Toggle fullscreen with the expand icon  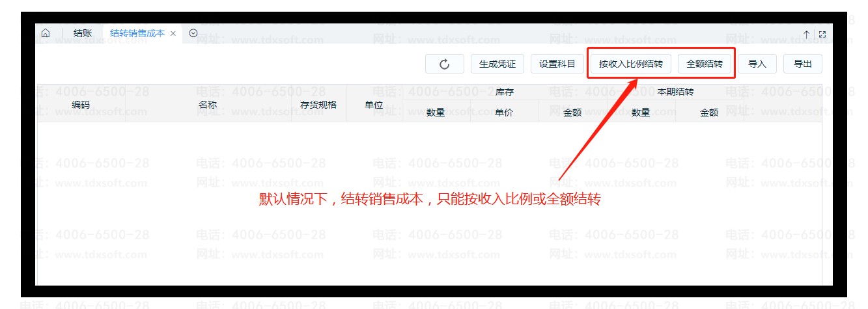point(822,34)
